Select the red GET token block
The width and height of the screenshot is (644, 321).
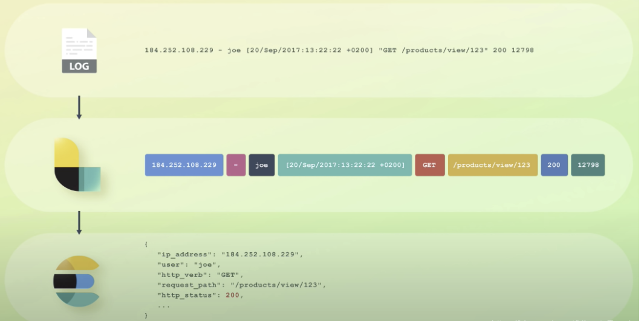click(429, 165)
